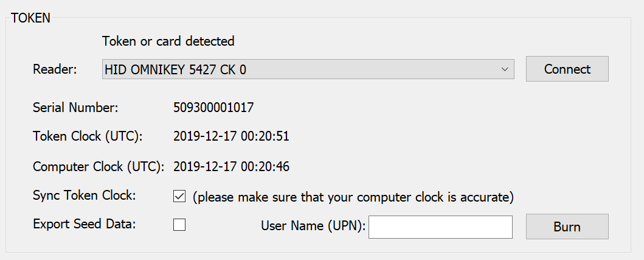Click the 'Token or card detected' status text
This screenshot has height=260, width=644.
point(168,41)
